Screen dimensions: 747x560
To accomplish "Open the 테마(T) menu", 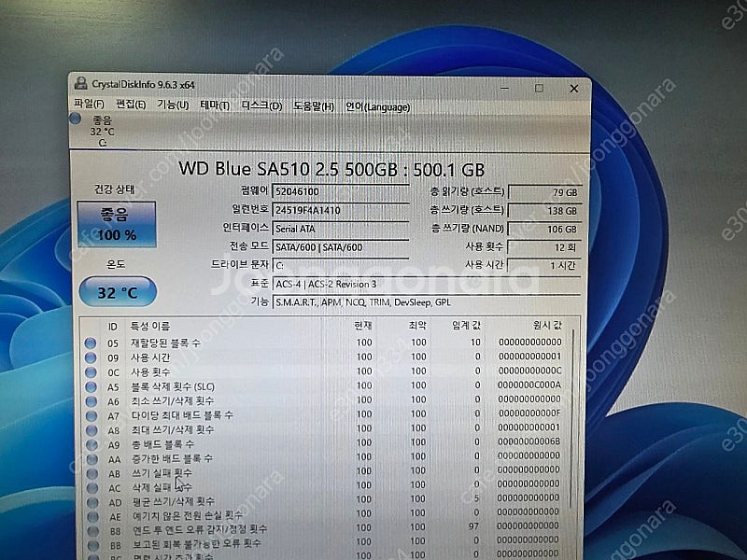I will (x=215, y=105).
